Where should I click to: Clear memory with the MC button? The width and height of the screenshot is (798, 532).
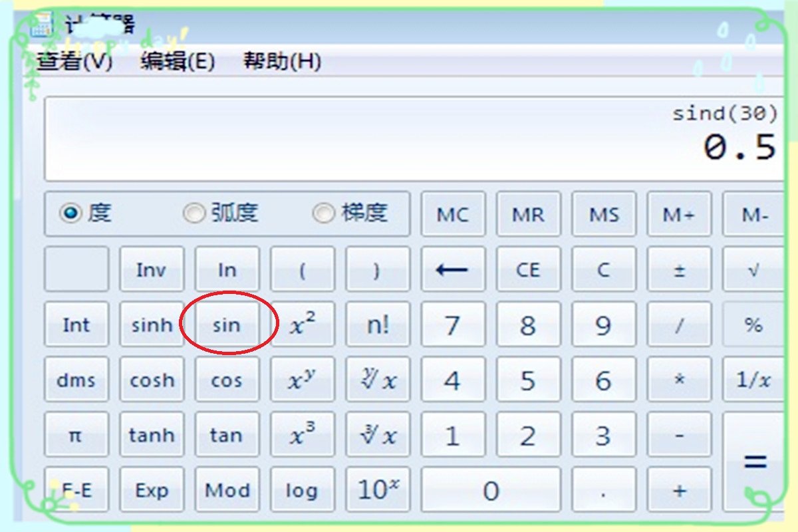pos(453,213)
